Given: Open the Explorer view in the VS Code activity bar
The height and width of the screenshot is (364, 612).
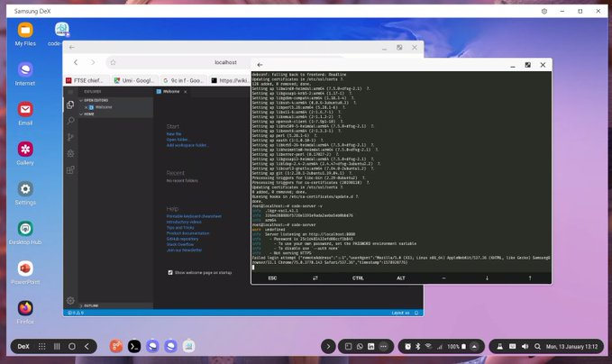Looking at the screenshot, I should [70, 105].
